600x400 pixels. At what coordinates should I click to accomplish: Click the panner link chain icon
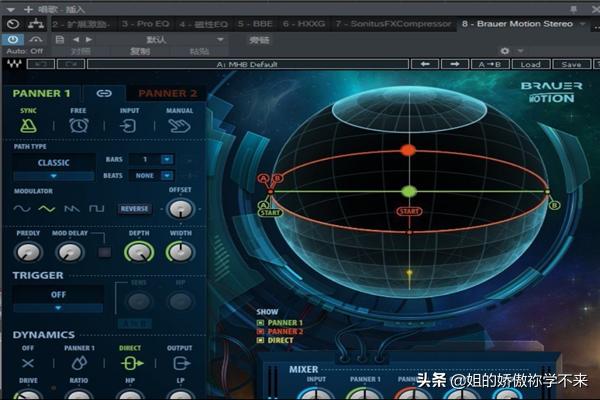tap(103, 93)
